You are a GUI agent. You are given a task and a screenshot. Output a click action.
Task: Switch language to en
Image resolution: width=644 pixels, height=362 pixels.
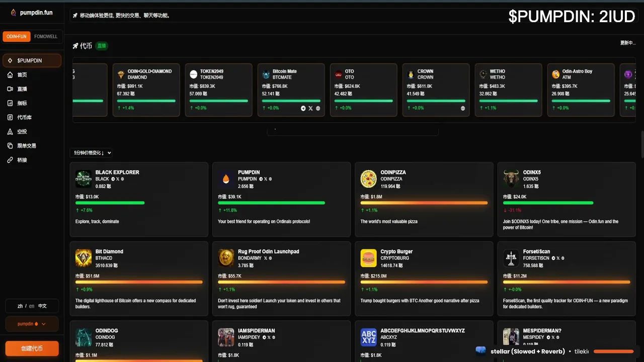[x=32, y=306]
